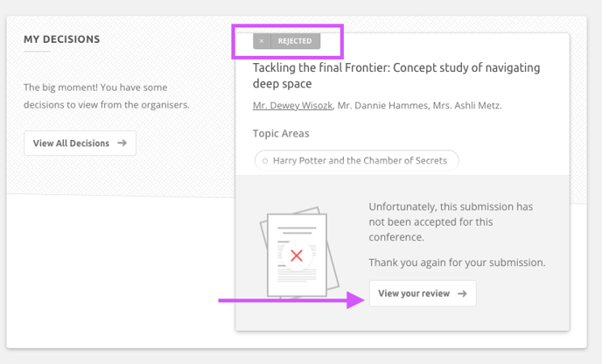The image size is (602, 364).
Task: Click Thank you again for your submission text
Action: (457, 262)
